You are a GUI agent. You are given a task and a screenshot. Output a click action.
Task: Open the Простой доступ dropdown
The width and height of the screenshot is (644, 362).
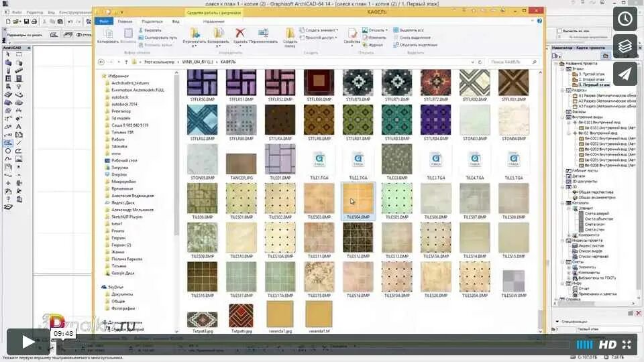pyautogui.click(x=318, y=38)
